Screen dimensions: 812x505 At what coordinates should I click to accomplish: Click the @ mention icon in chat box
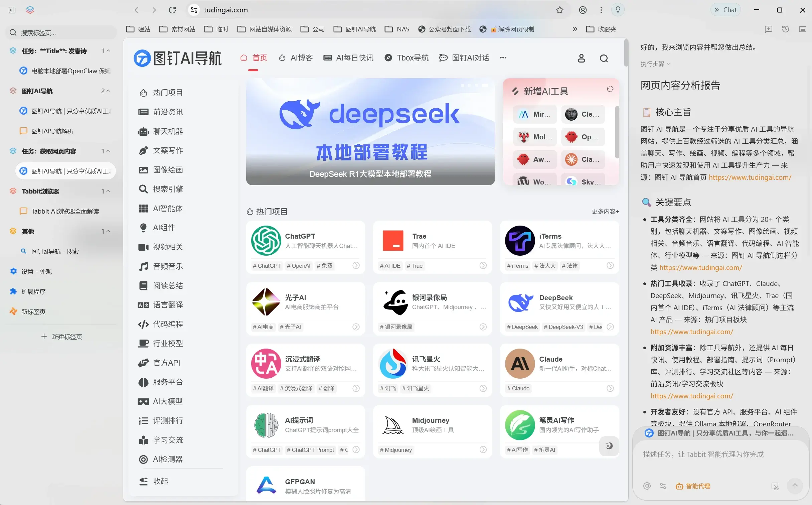647,486
